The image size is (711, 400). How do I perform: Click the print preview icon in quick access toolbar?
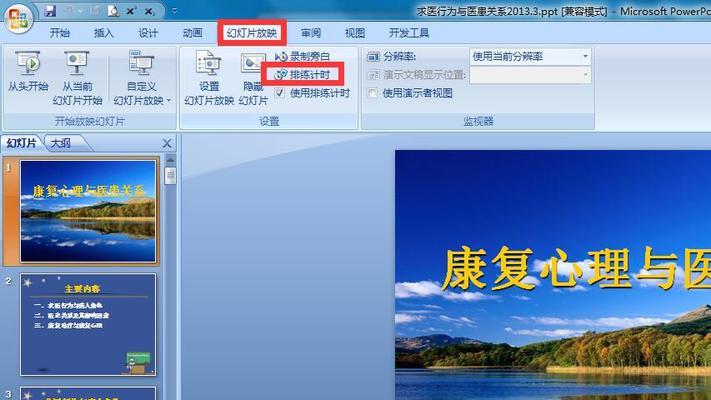point(113,11)
